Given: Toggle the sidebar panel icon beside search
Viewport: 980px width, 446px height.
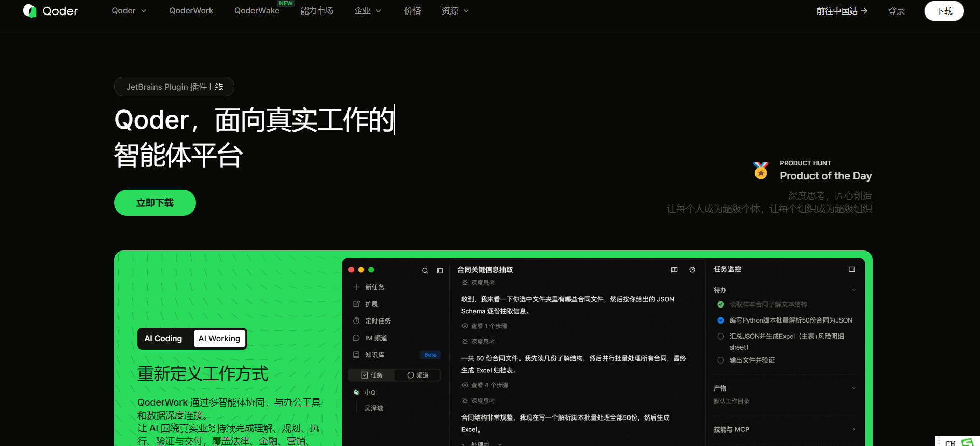Looking at the screenshot, I should (x=440, y=271).
